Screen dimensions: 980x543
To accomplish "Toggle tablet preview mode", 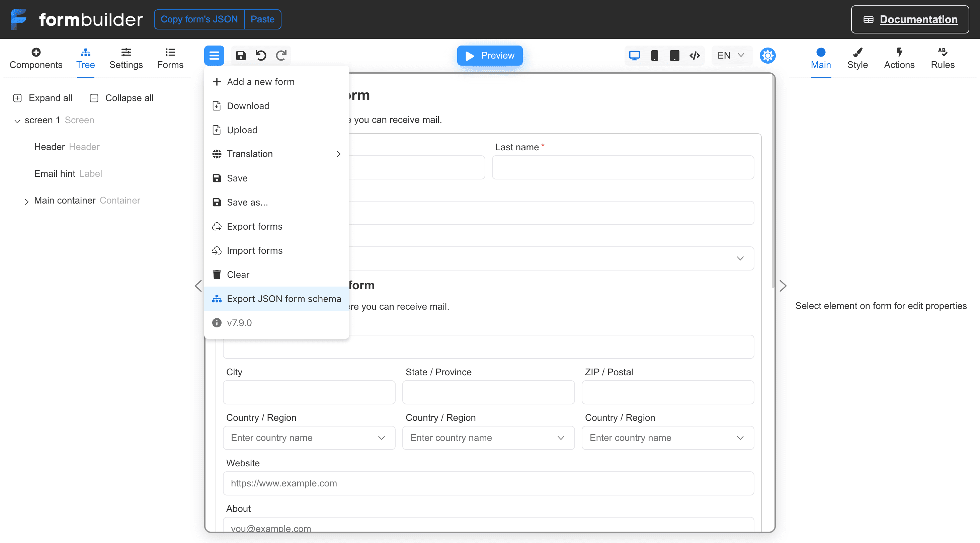I will click(674, 55).
